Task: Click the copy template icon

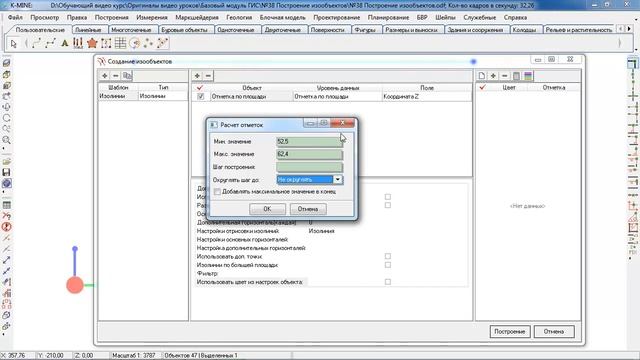Action: coord(127,76)
